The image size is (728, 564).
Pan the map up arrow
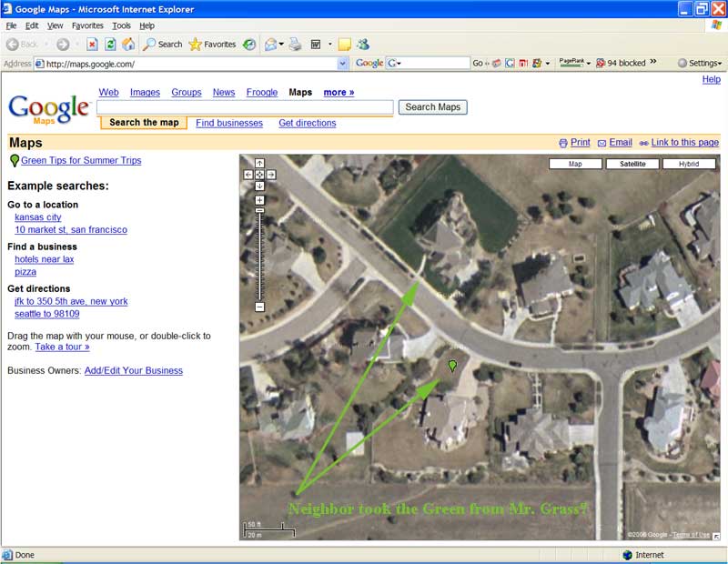pyautogui.click(x=260, y=164)
